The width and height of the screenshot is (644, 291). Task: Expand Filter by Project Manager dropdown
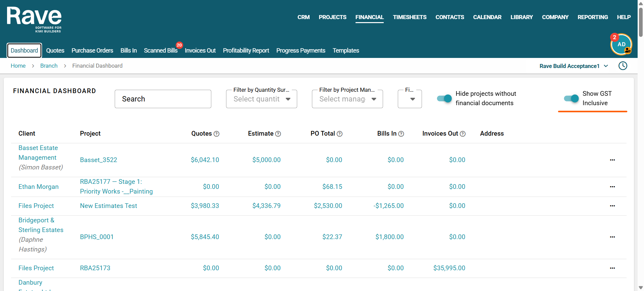(x=347, y=99)
